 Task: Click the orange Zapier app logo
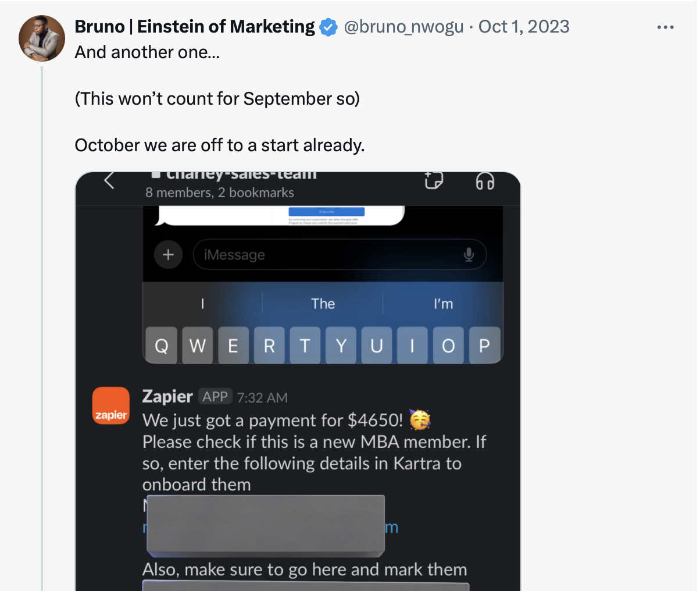coord(111,406)
